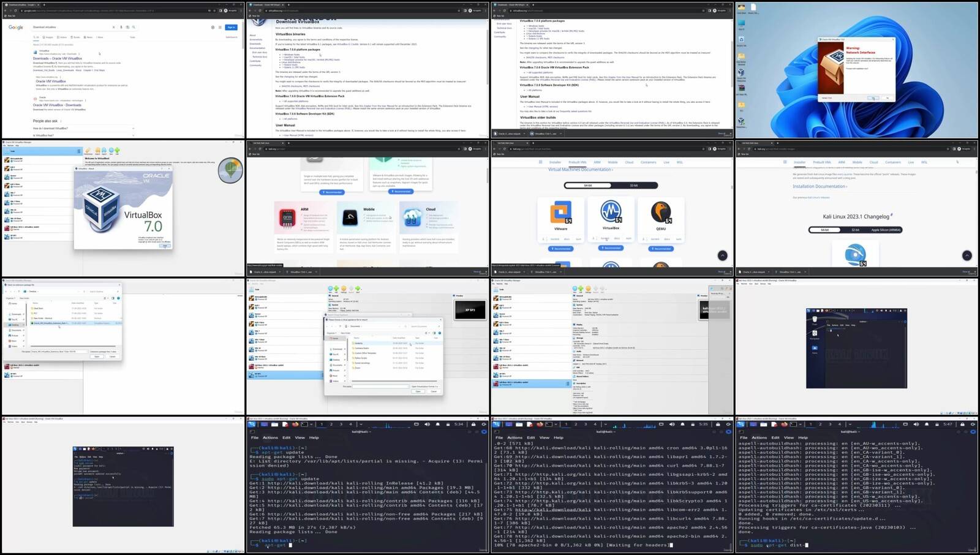Click the Export toolbar icon in VirtualBox Manager behind the About dialog
The image size is (980, 555).
pyautogui.click(x=104, y=151)
